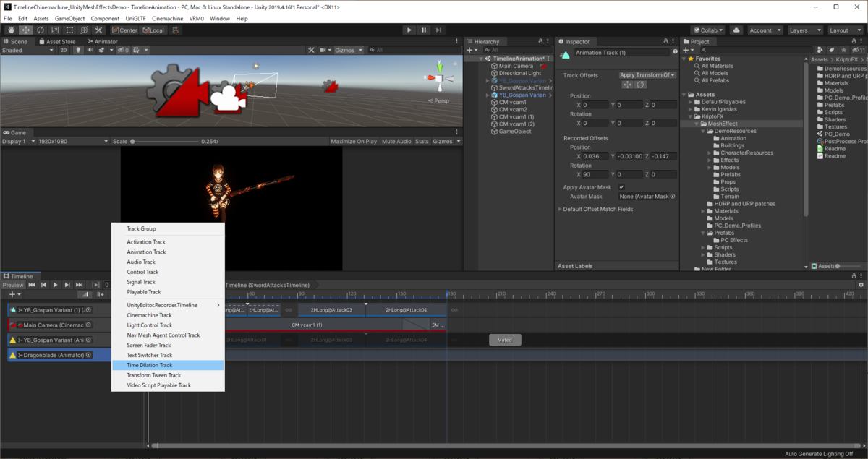Toggle Apply Avatar Mask checkbox
The width and height of the screenshot is (868, 459).
click(621, 187)
